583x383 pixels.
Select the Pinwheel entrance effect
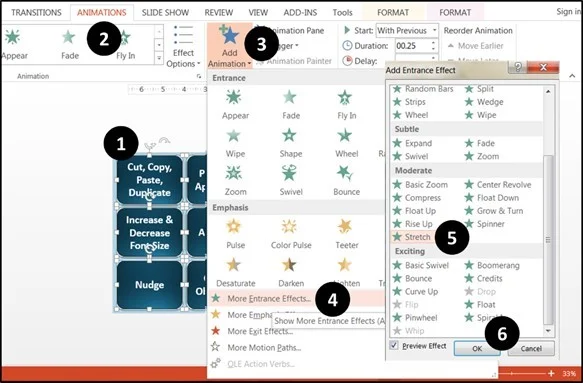coord(415,318)
